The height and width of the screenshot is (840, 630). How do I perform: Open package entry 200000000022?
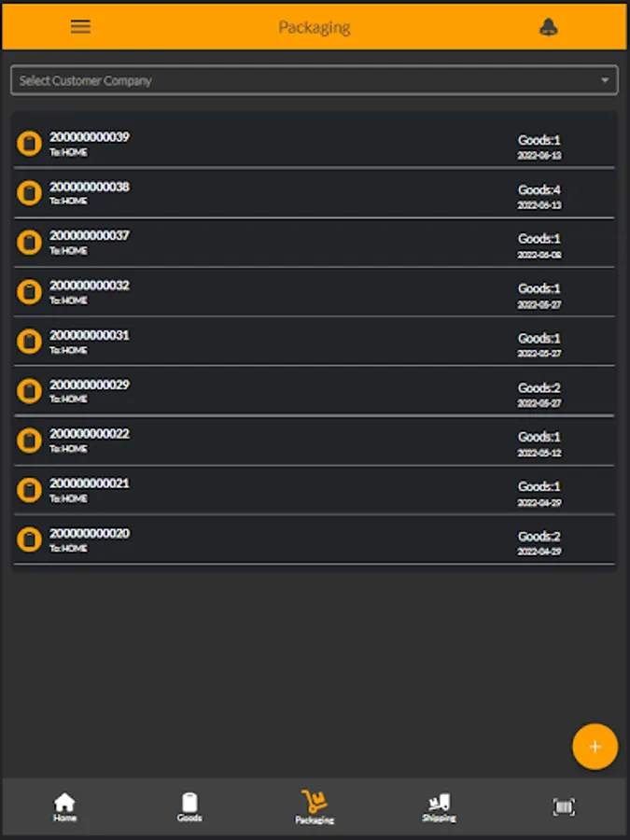[x=315, y=441]
